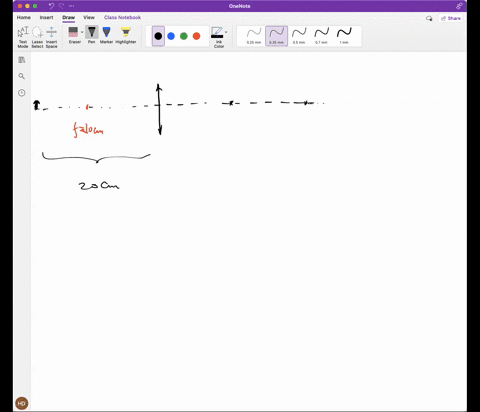Choose the blue ink color swatch
Image resolution: width=480 pixels, height=412 pixels.
pos(171,36)
